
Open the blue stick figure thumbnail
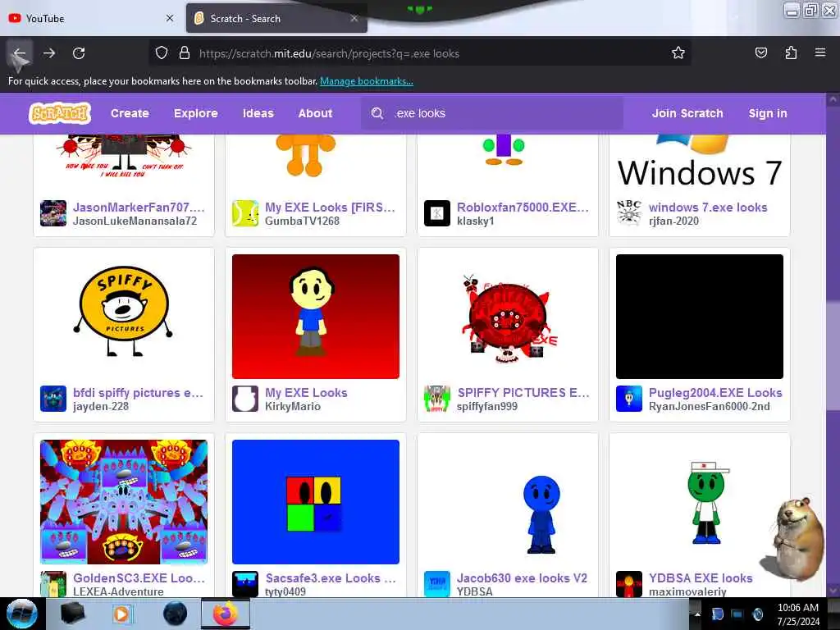tap(508, 502)
